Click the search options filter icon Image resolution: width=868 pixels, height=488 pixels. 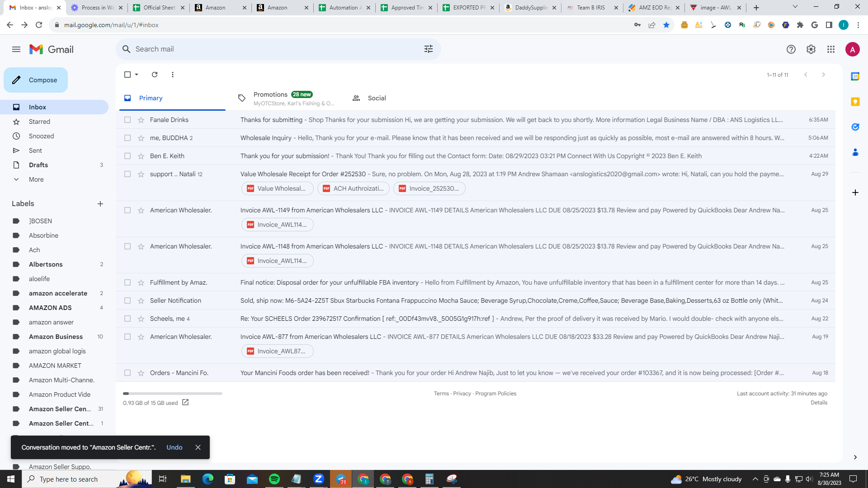tap(429, 49)
